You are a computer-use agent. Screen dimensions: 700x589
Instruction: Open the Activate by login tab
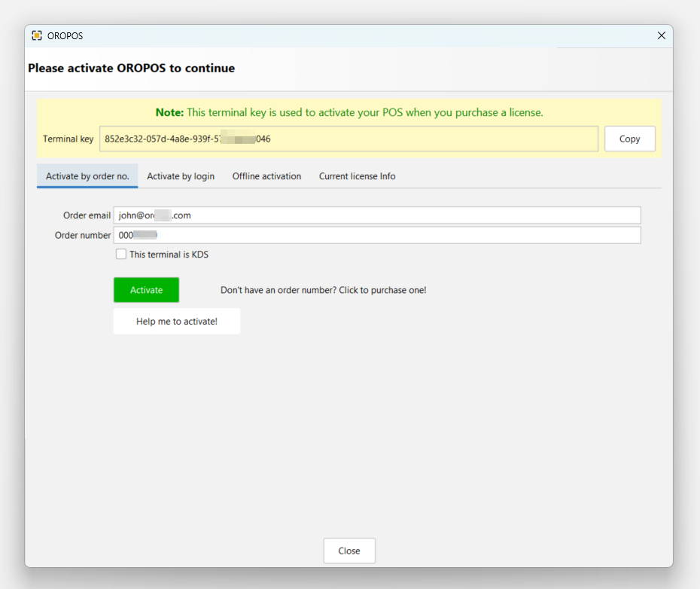coord(181,176)
